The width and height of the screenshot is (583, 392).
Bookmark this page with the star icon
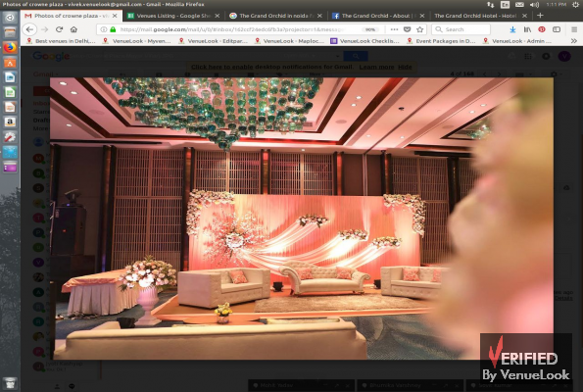[x=419, y=29]
